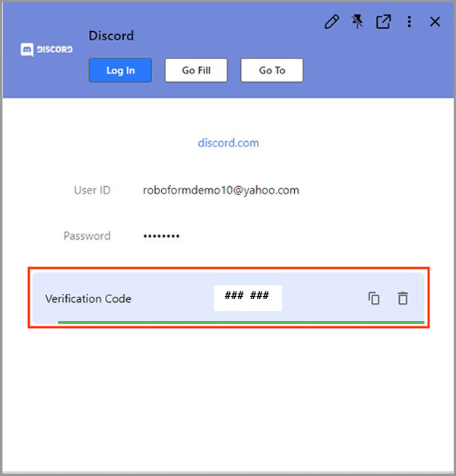
Task: Click the Verification Code label
Action: (x=88, y=298)
